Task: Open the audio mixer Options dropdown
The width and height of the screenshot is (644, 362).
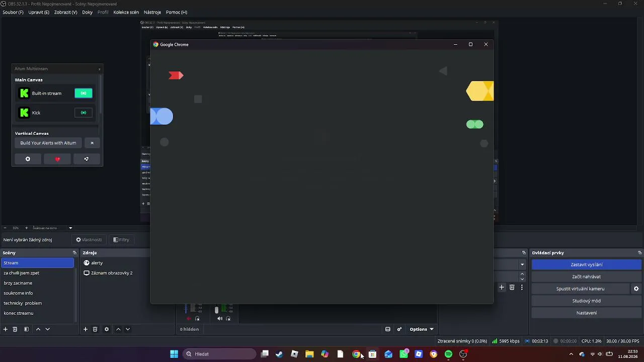Action: coord(422,329)
